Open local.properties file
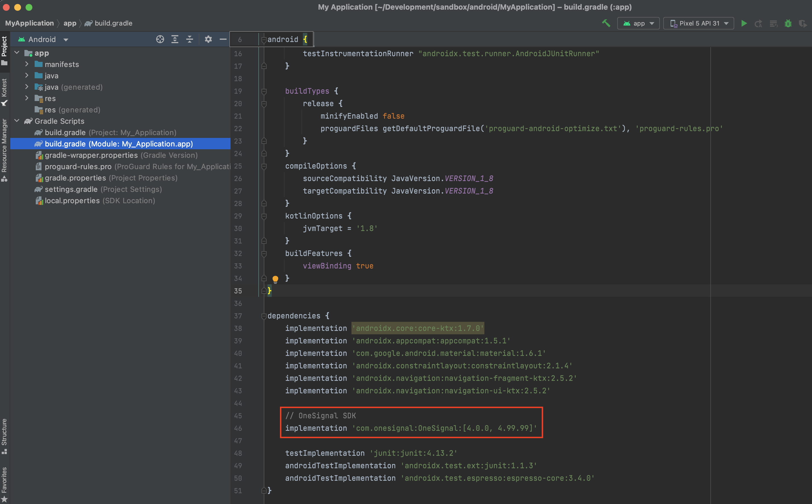This screenshot has height=504, width=812. 95,200
